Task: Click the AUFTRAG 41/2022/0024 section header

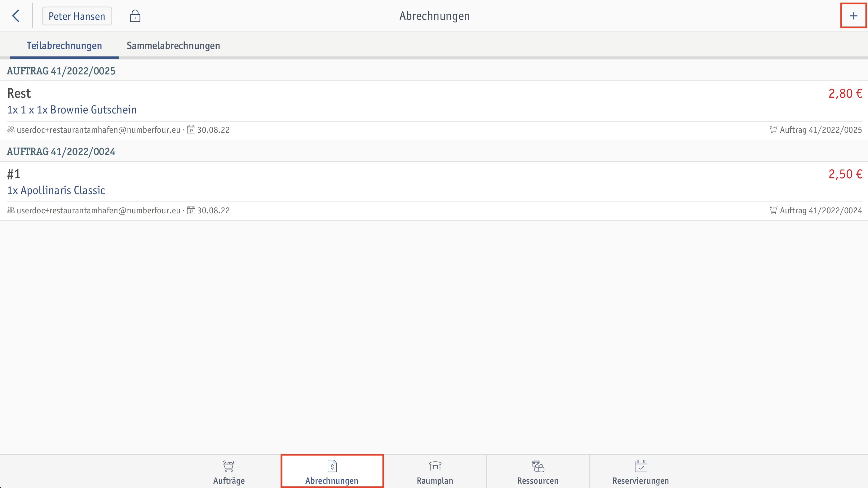Action: coord(61,152)
